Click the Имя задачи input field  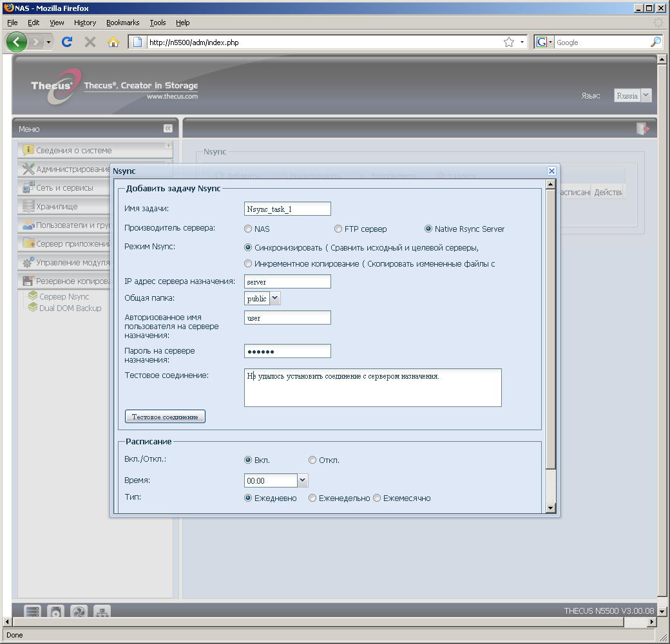[287, 209]
